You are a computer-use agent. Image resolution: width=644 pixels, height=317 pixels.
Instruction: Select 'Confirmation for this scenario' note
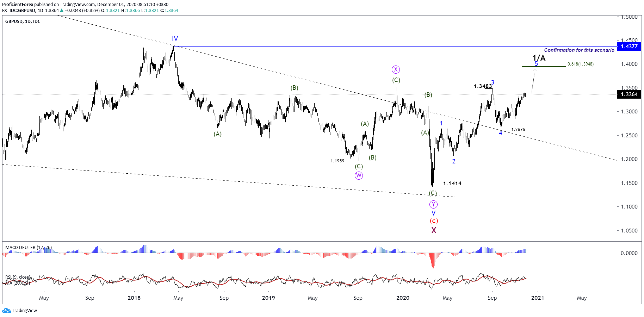(x=579, y=50)
